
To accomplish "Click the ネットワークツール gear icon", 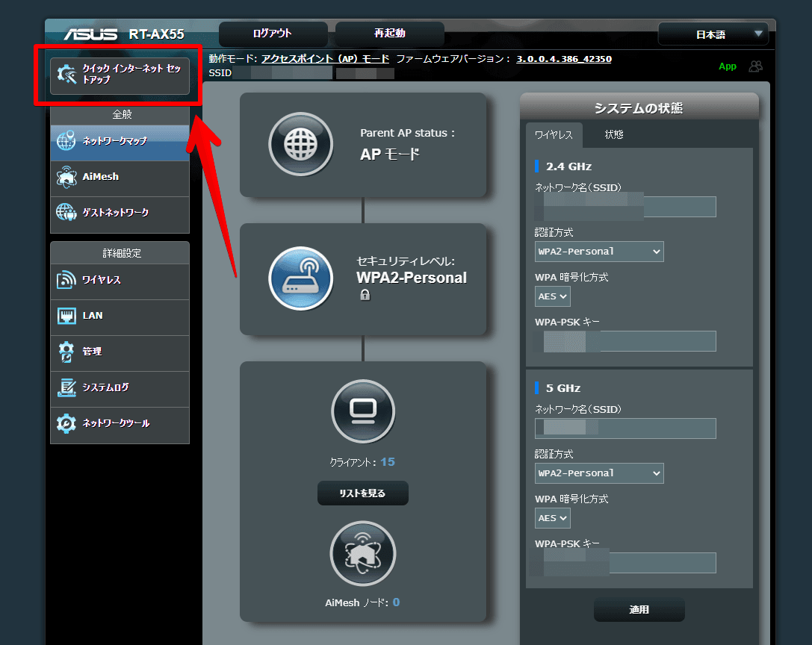I will coord(67,423).
